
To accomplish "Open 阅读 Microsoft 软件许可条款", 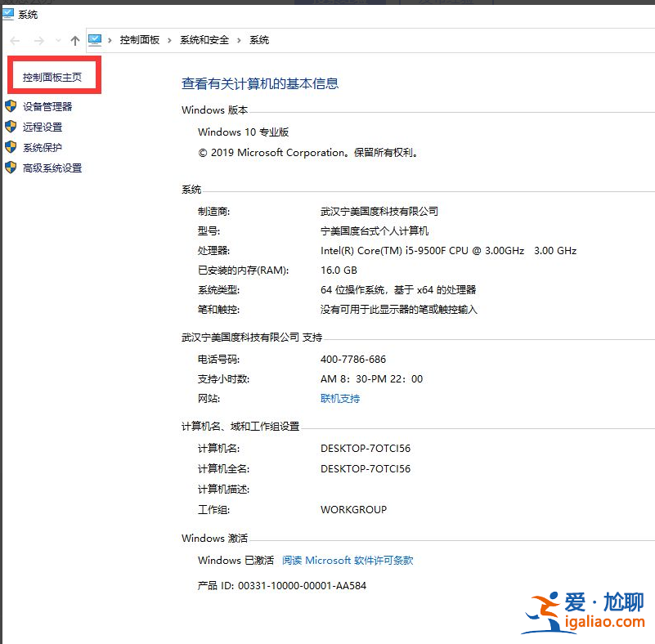I will coord(348,560).
